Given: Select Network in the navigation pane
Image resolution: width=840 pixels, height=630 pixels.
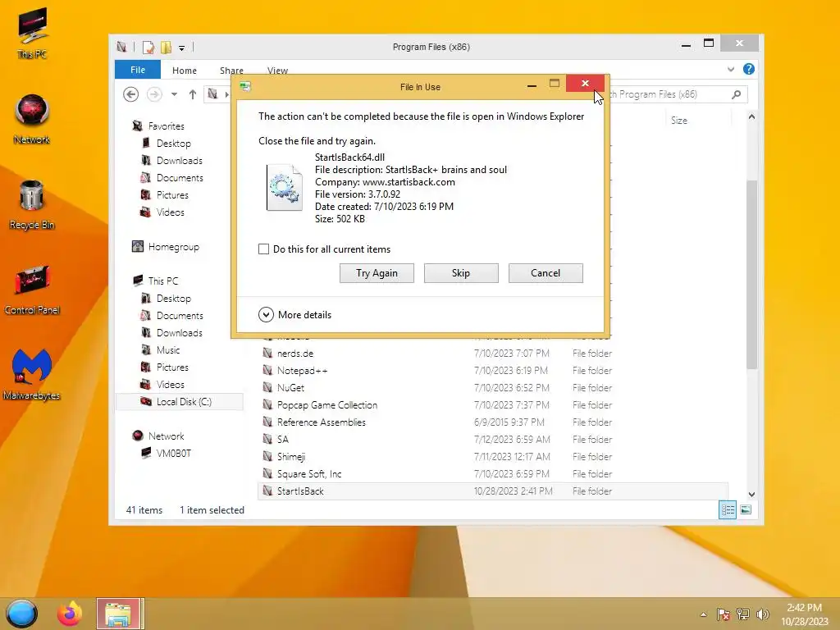Looking at the screenshot, I should coord(166,436).
